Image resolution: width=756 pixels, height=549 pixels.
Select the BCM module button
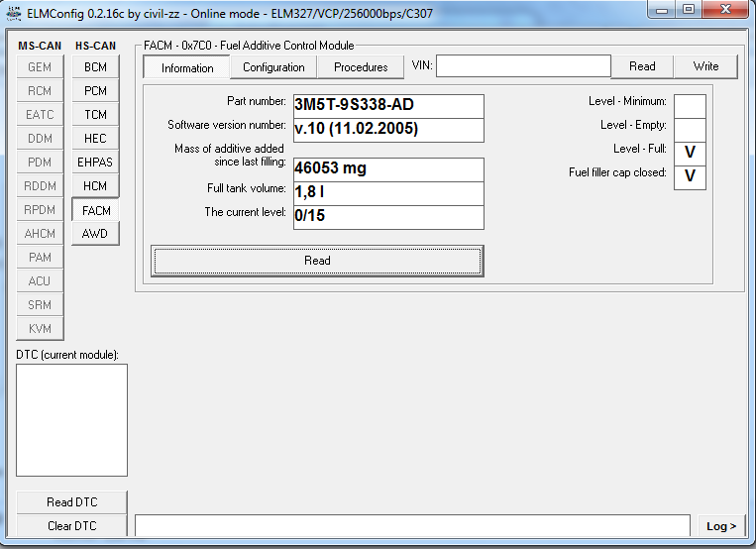pyautogui.click(x=95, y=67)
